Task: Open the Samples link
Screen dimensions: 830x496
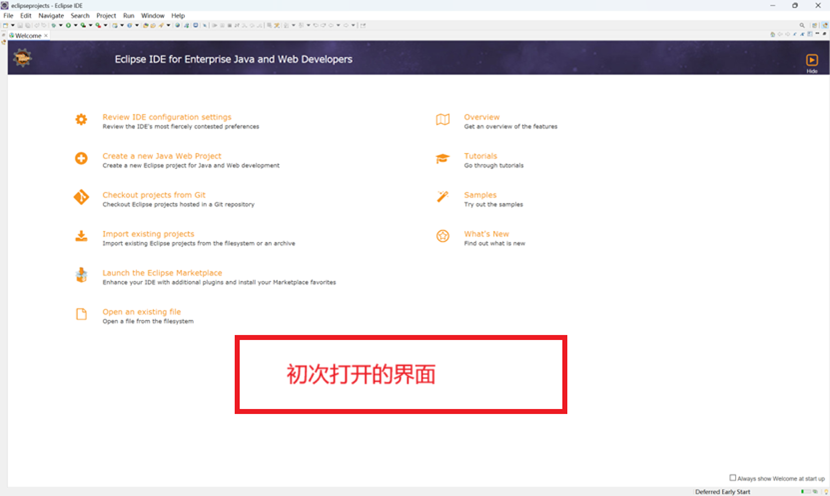Action: 480,195
